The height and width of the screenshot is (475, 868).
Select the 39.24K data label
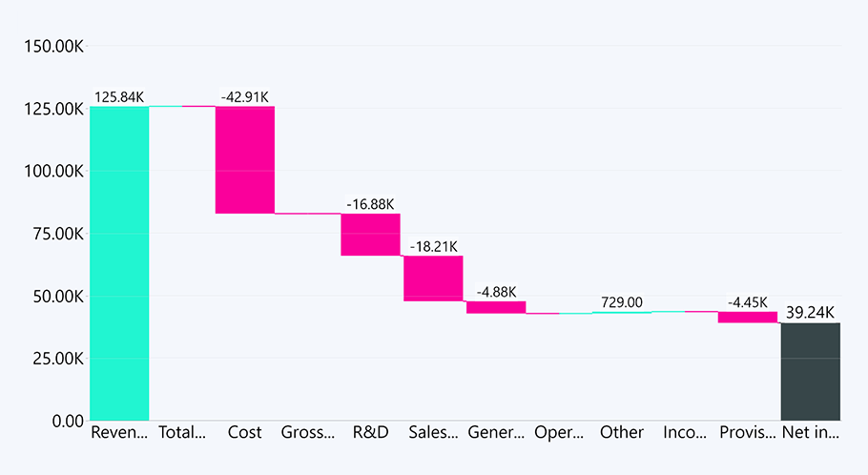[810, 313]
